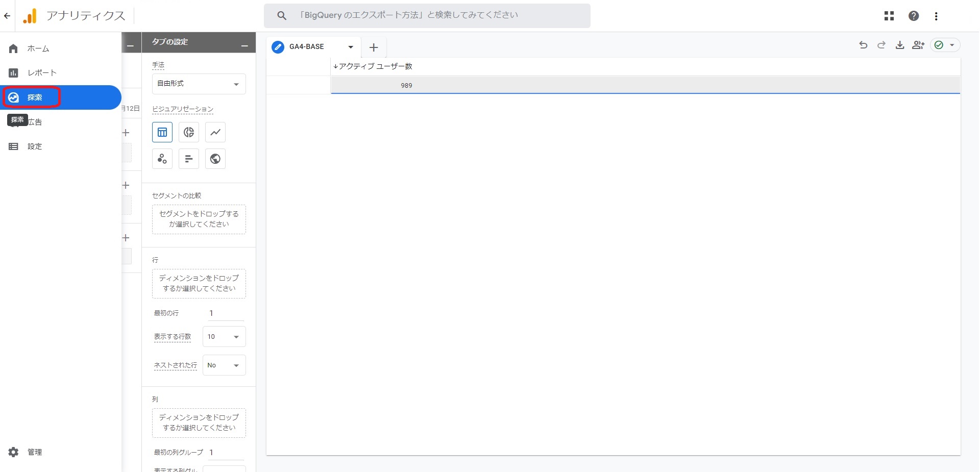Click the first plus icon in variables panel
980x472 pixels.
[x=126, y=133]
